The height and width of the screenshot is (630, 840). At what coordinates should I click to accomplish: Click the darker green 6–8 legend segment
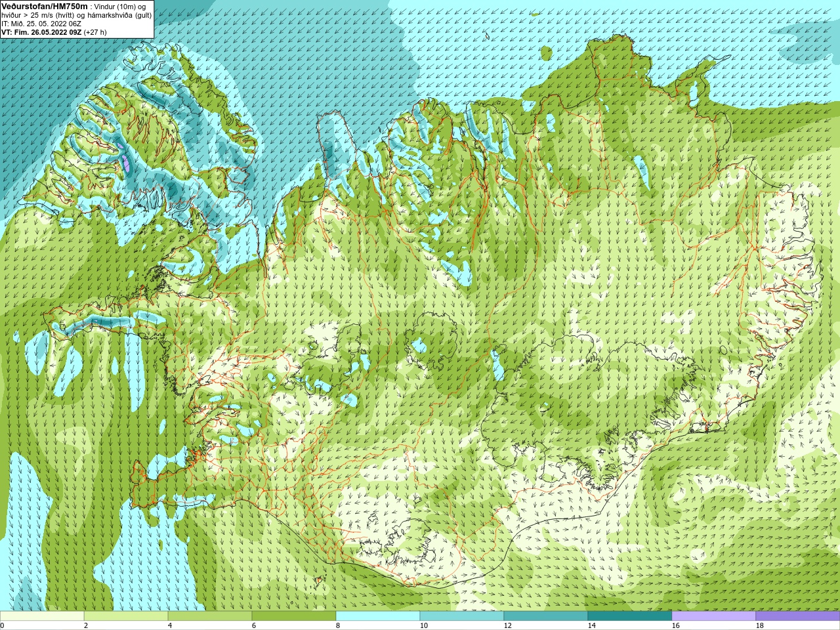pos(294,616)
